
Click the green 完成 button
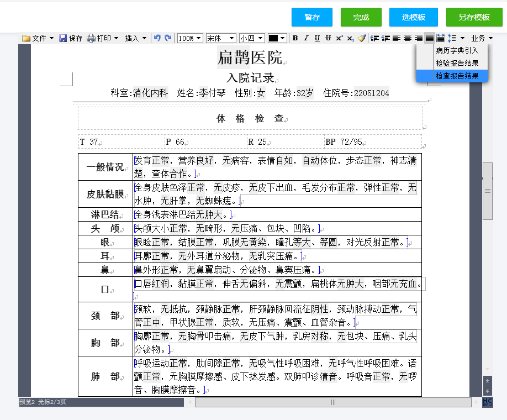361,17
